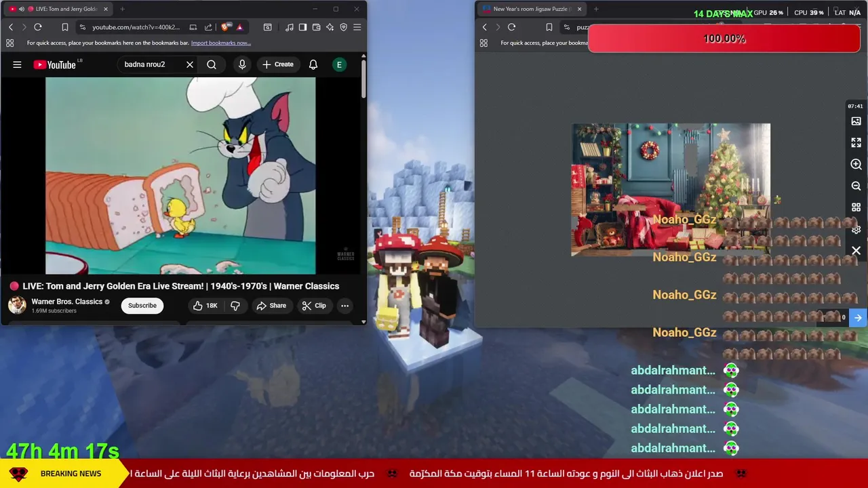
Task: Install-app icon in YouTube address bar
Action: (193, 27)
